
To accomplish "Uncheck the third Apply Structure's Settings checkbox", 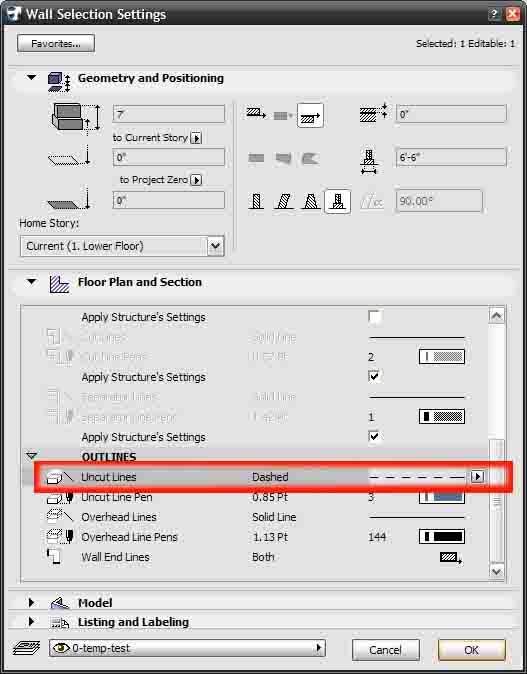I will 374,436.
